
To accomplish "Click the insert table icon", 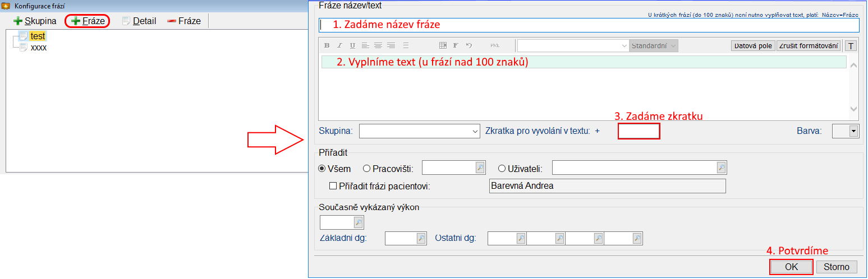I will coord(443,46).
